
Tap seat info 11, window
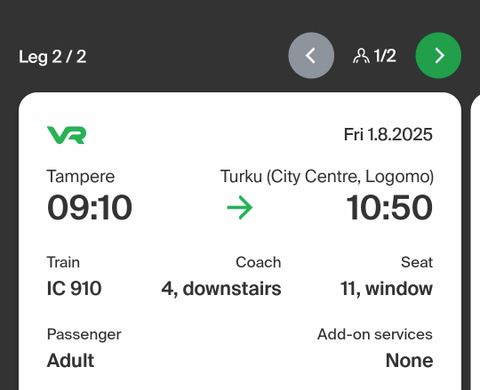[x=386, y=289]
